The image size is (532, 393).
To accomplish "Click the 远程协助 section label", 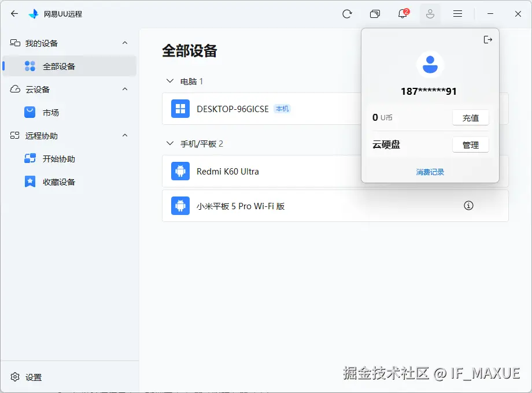I will click(x=42, y=136).
